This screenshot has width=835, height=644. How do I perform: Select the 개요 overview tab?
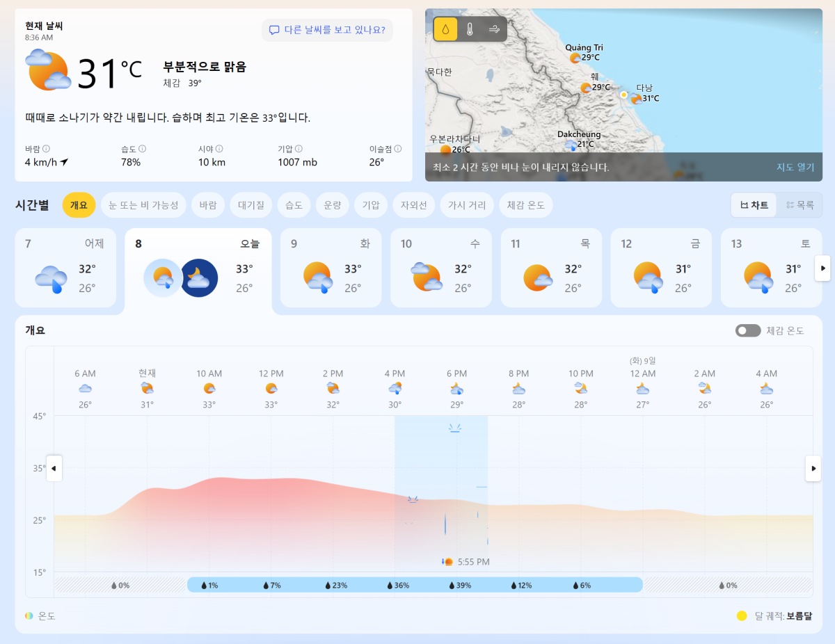[79, 205]
